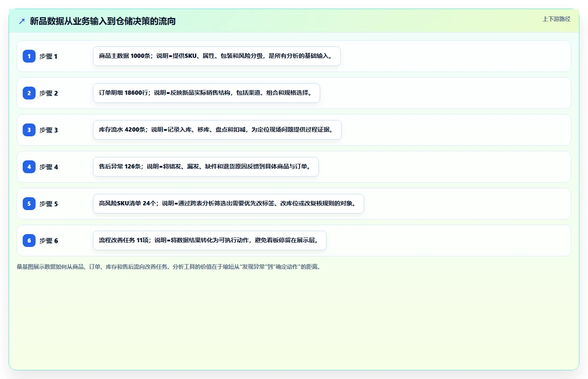Open the 高风险SKU清单 24个 description box
The width and height of the screenshot is (588, 379).
pyautogui.click(x=228, y=204)
